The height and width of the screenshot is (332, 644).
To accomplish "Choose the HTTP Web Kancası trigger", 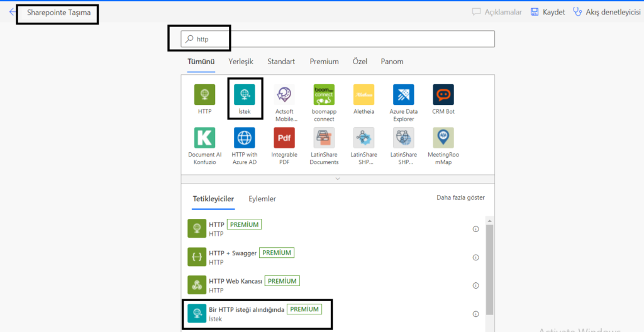I will point(333,285).
